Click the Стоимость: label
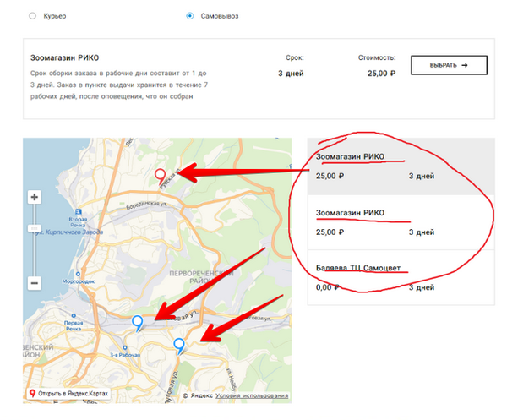The height and width of the screenshot is (420, 507). pos(377,57)
